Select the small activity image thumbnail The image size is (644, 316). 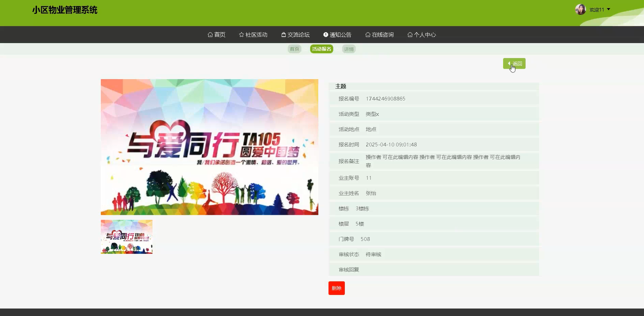tap(126, 237)
